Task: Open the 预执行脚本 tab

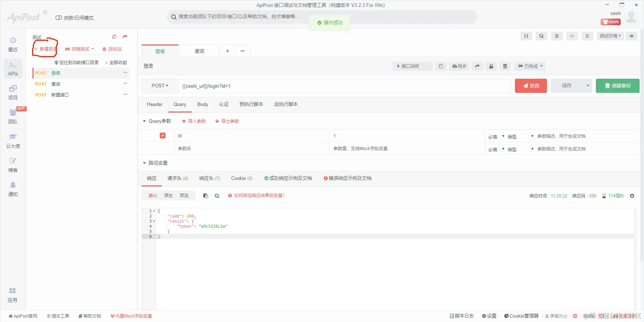Action: [251, 105]
